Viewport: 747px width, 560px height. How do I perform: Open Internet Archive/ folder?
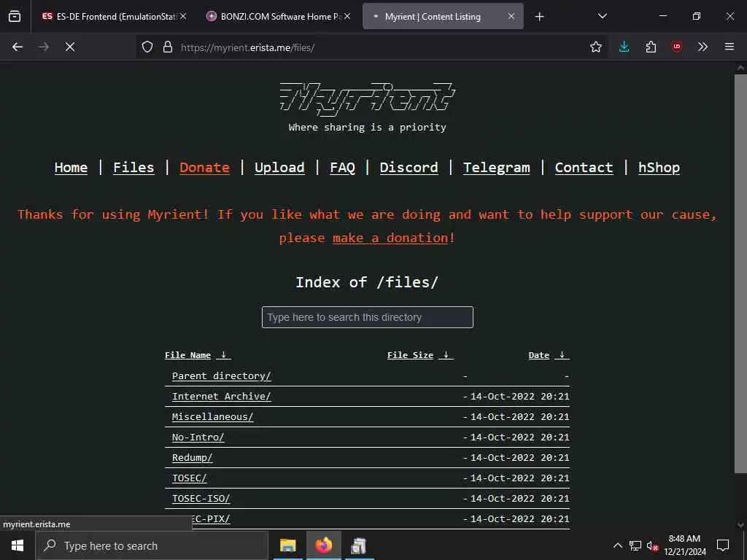tap(222, 396)
